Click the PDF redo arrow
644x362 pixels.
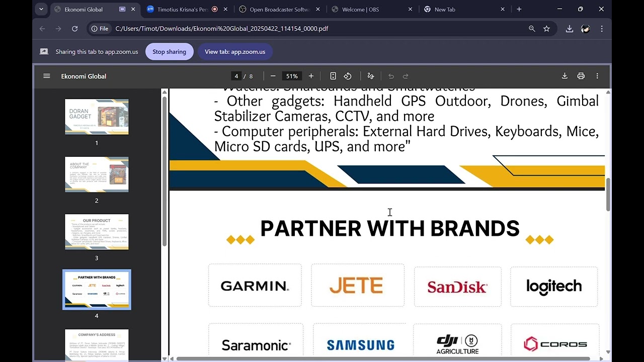(x=406, y=76)
